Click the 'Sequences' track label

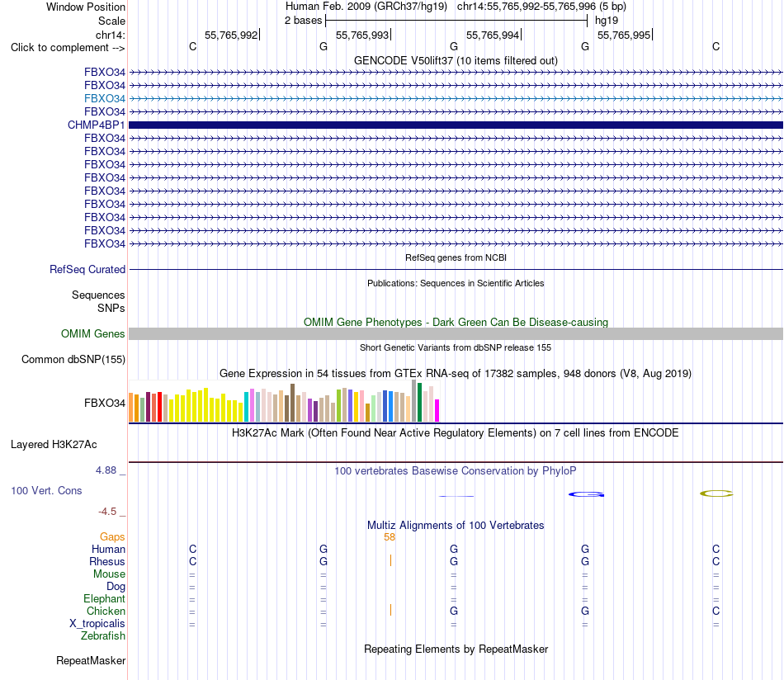coord(98,295)
